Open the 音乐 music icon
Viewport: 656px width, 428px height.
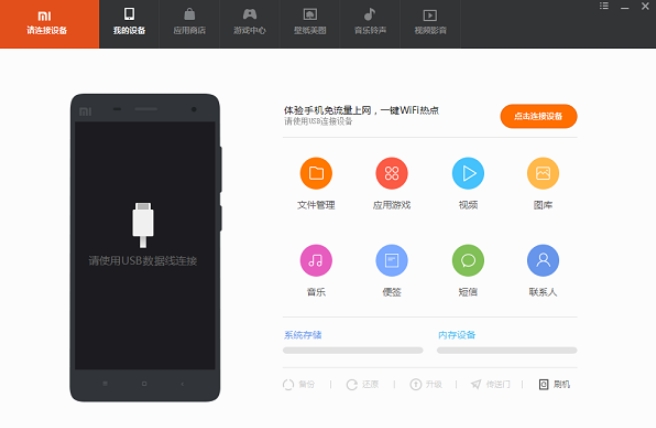point(316,261)
